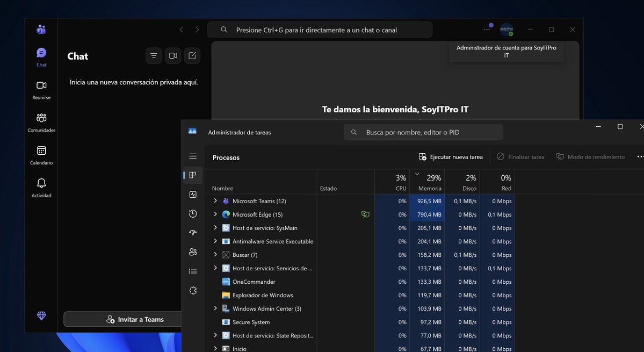
Task: Click Ejecutar nueva tarea
Action: tap(451, 157)
